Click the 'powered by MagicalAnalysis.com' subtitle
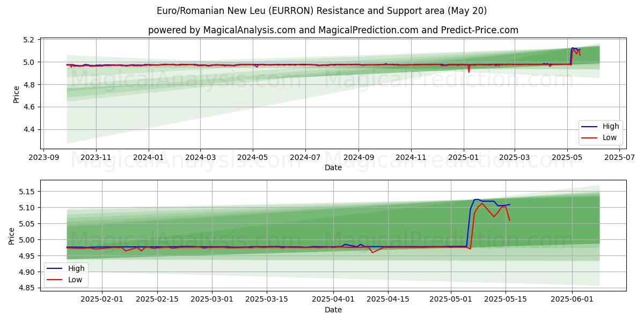 click(x=333, y=30)
